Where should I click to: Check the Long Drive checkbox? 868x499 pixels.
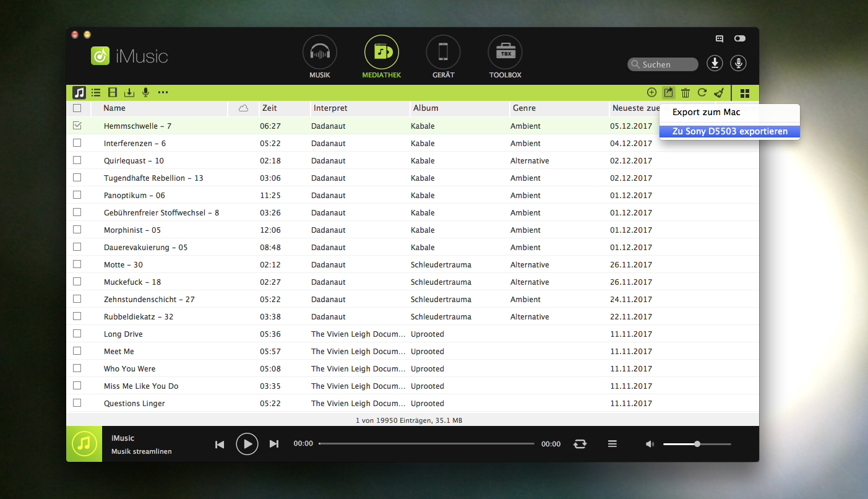point(77,334)
